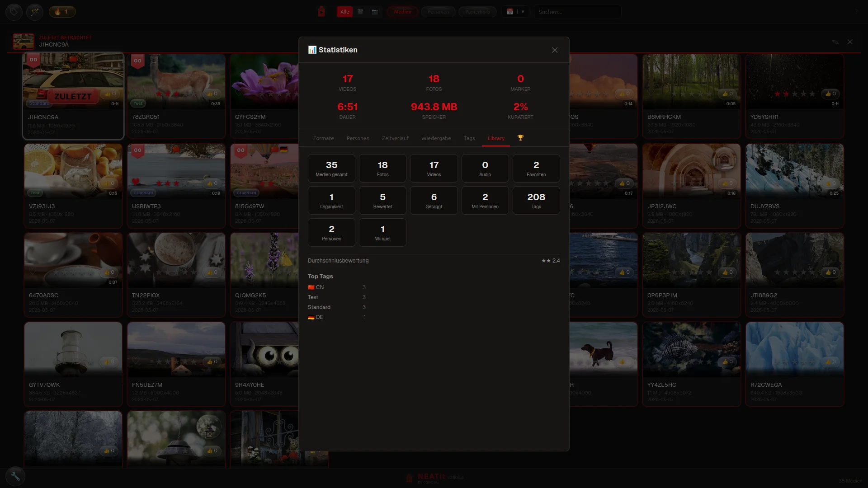The height and width of the screenshot is (488, 868).
Task: Open the Zeitverlauf statistics tab
Action: 395,138
